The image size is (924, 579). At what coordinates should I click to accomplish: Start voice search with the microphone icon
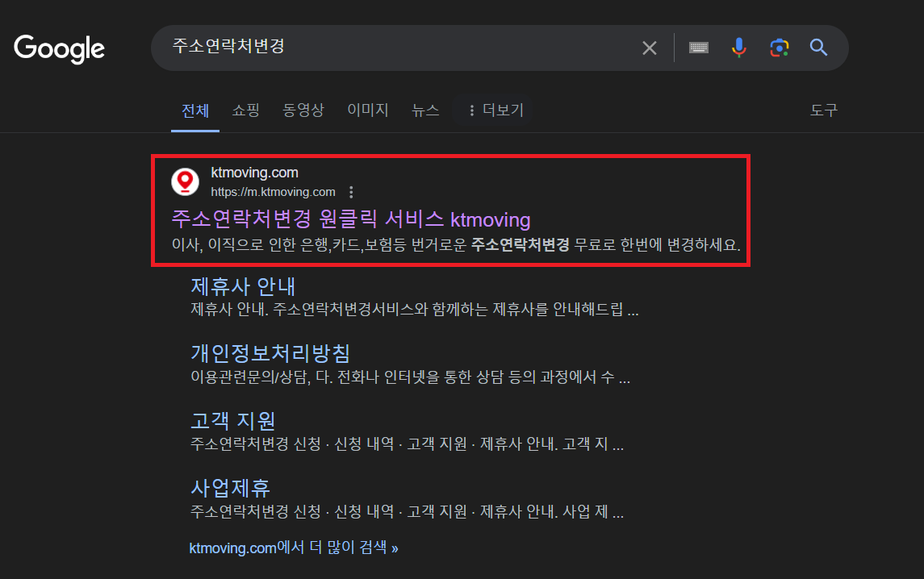739,48
